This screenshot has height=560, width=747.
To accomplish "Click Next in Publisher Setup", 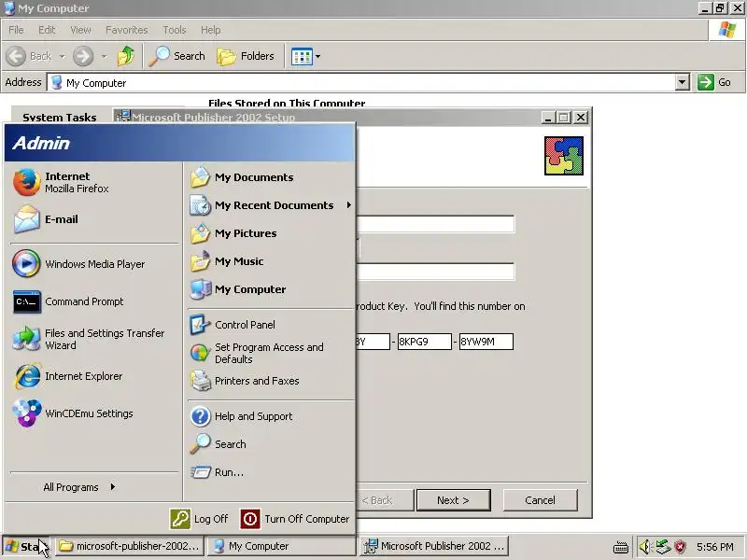I will 453,500.
